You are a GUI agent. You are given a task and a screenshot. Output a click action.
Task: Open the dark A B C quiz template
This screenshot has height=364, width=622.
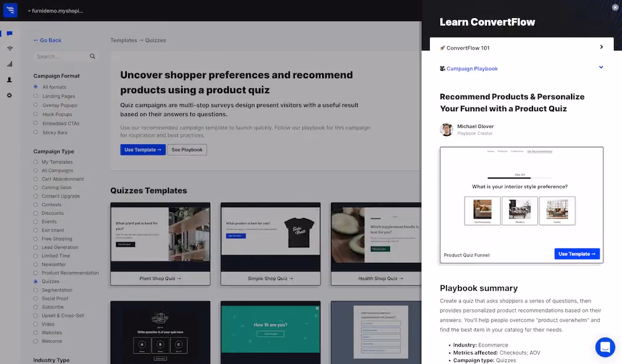tap(160, 332)
